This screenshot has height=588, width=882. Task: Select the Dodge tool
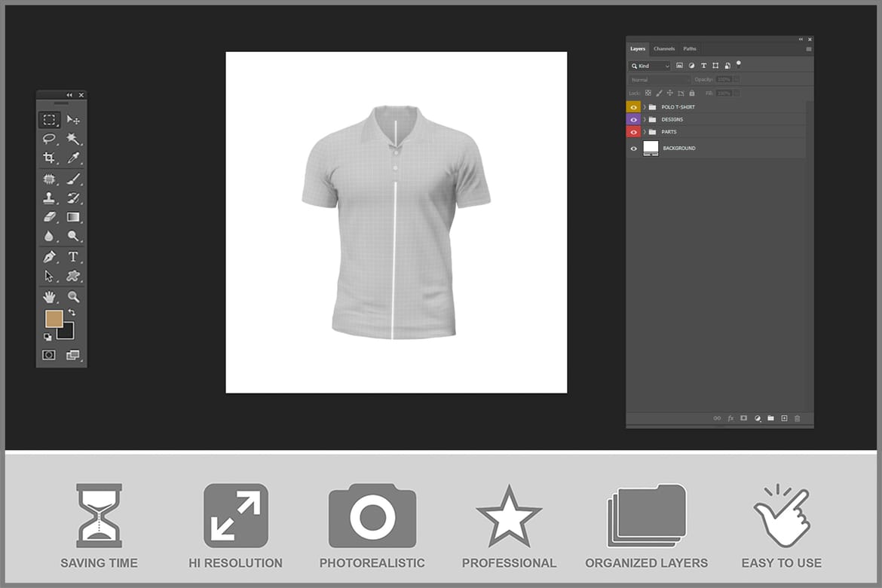tap(73, 236)
